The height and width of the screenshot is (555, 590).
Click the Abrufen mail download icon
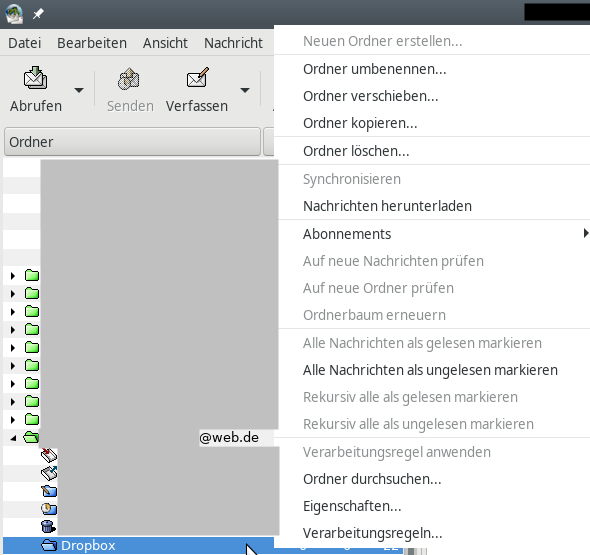click(35, 78)
